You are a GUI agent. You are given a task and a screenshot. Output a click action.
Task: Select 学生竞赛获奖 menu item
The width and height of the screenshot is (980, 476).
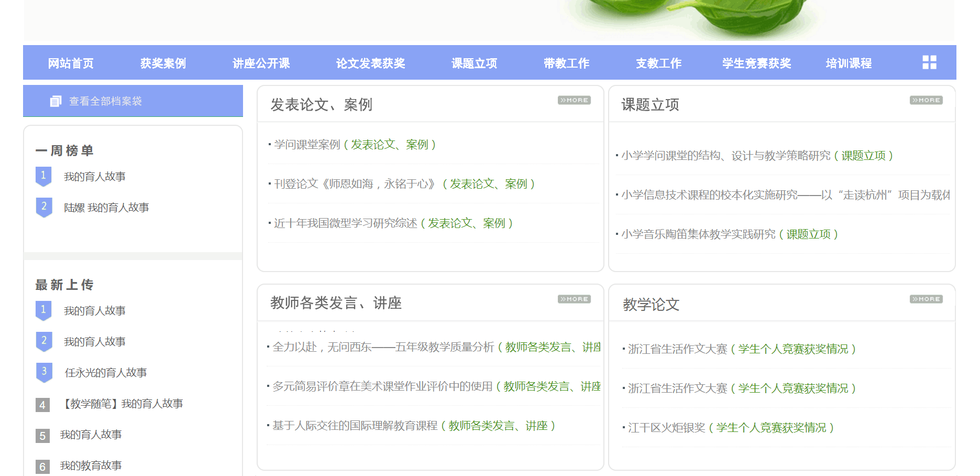coord(756,63)
